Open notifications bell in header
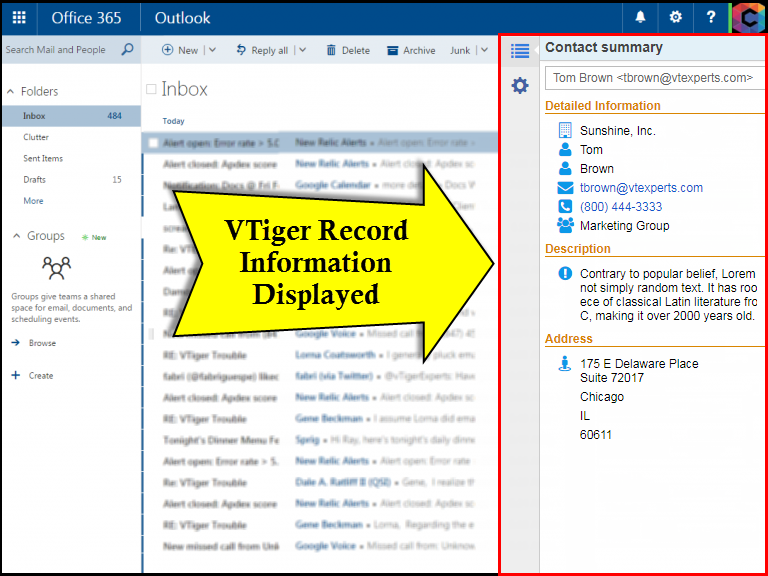 pos(640,18)
